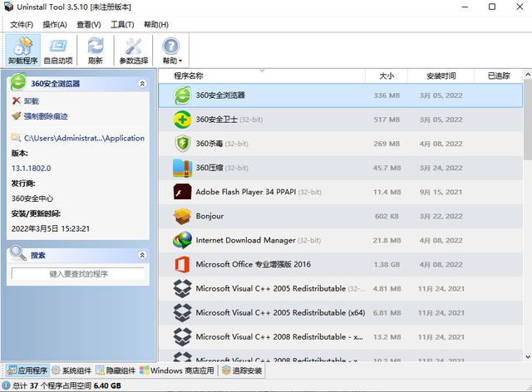
Task: Click the version number 13.1.1802.0
Action: point(32,169)
